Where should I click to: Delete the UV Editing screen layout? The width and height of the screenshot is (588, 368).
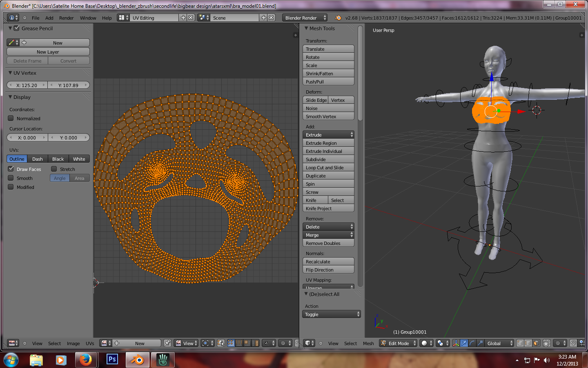click(191, 18)
